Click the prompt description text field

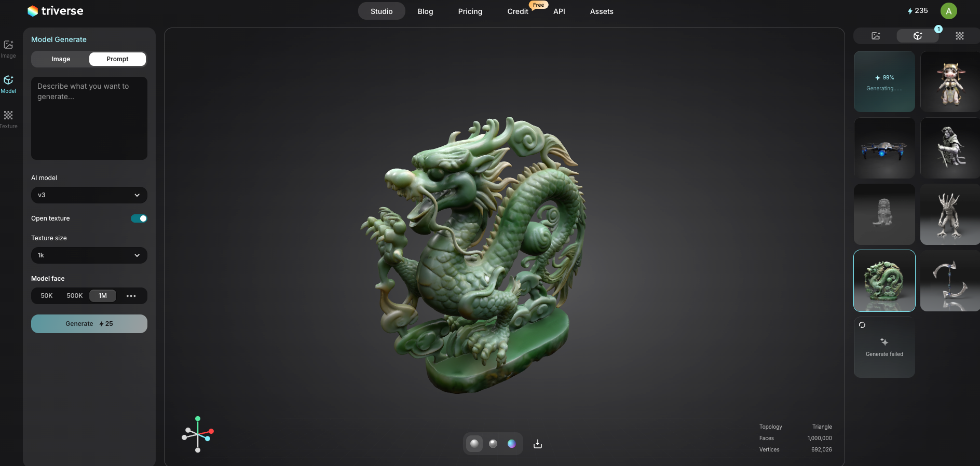click(89, 118)
